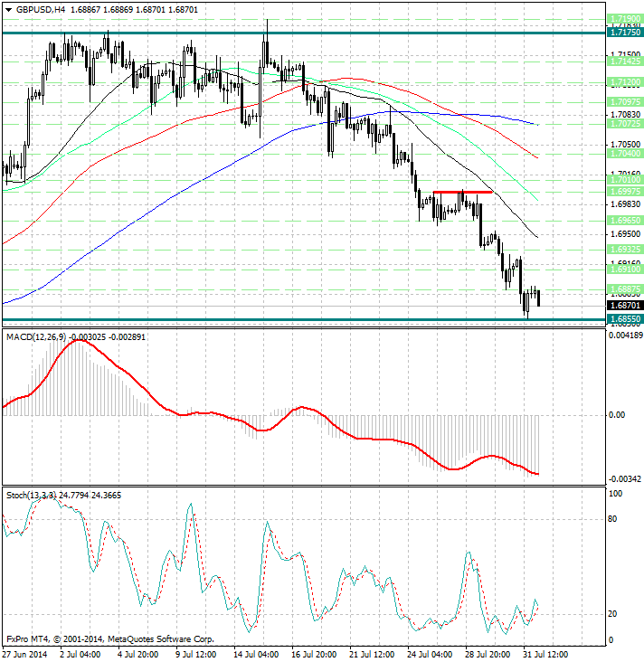
Task: Select the teal 1.68550 price label
Action: coord(625,319)
